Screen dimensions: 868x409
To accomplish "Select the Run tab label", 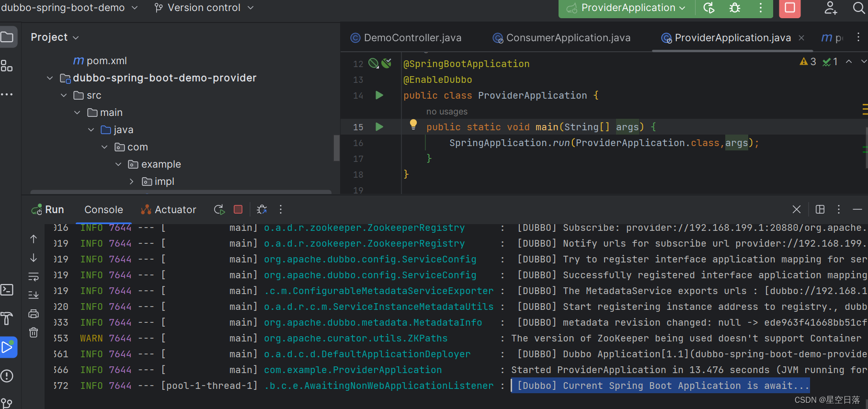I will tap(48, 209).
